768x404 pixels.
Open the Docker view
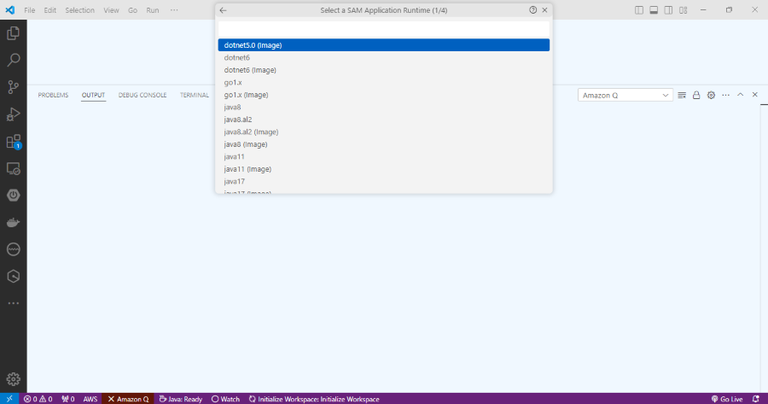click(x=13, y=222)
